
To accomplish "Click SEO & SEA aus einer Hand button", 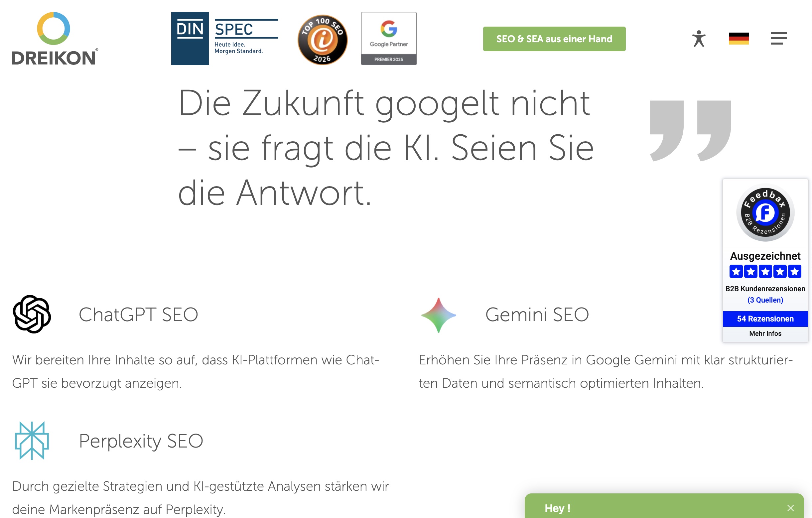I will [554, 39].
